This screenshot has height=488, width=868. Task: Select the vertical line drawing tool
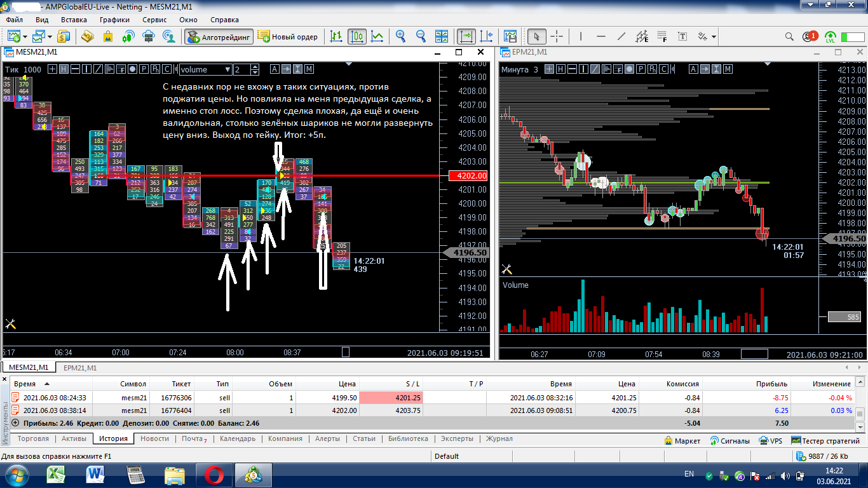[581, 36]
